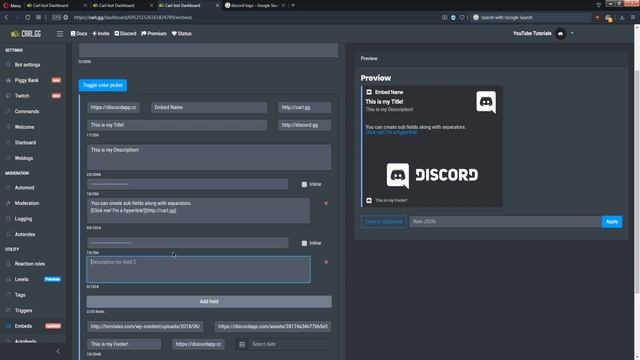This screenshot has height=360, width=640.
Task: Open the Status navigation item
Action: coord(182,33)
